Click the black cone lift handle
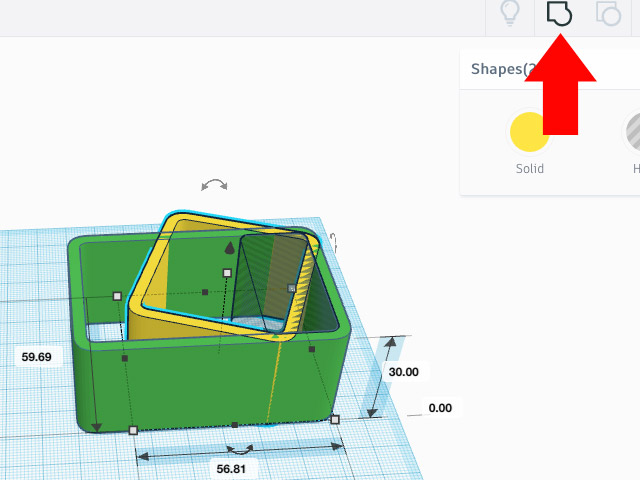The image size is (640, 480). (229, 247)
